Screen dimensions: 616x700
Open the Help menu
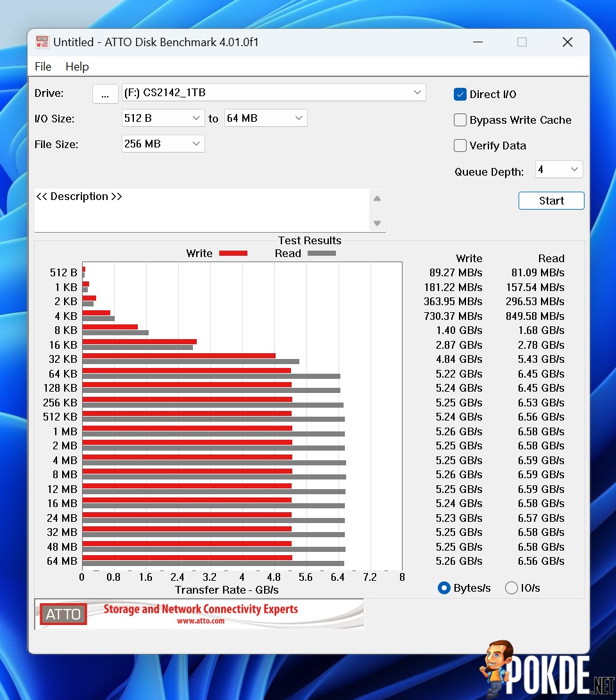pos(77,67)
